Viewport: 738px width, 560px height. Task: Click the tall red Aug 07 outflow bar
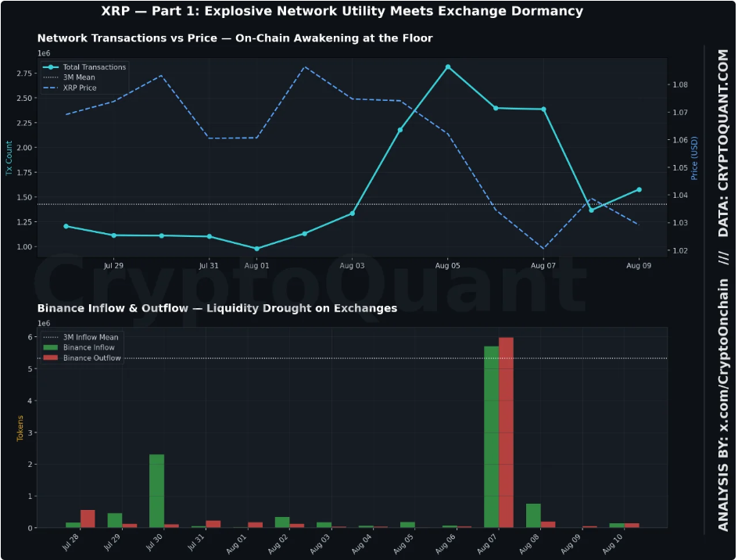506,433
